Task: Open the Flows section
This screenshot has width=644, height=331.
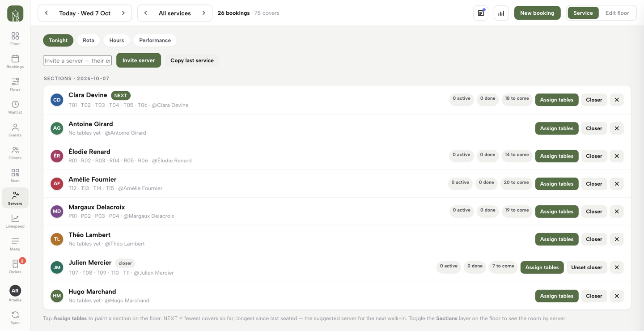Action: click(15, 85)
